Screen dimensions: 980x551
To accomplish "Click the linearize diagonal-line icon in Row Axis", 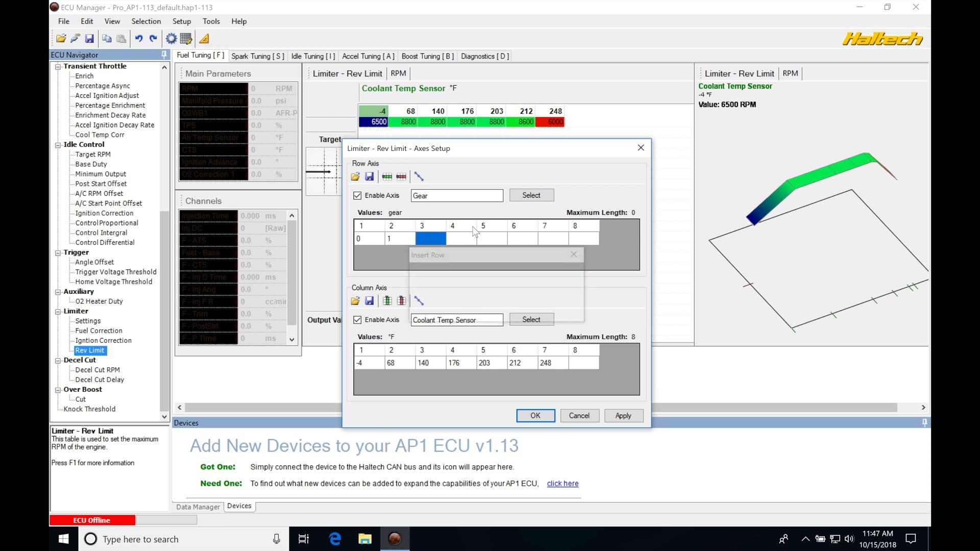I will pyautogui.click(x=420, y=177).
